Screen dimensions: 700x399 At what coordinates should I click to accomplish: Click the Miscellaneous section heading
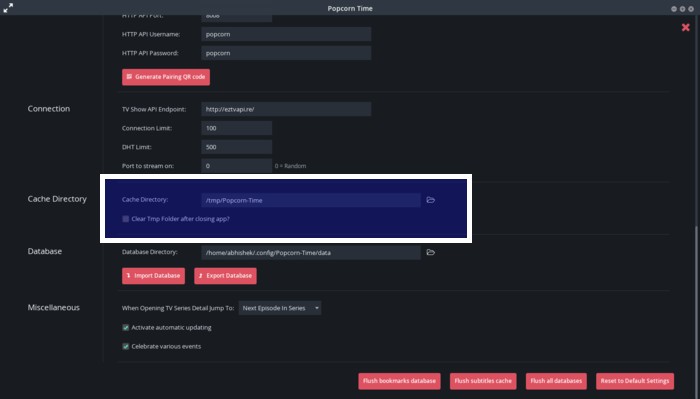54,308
